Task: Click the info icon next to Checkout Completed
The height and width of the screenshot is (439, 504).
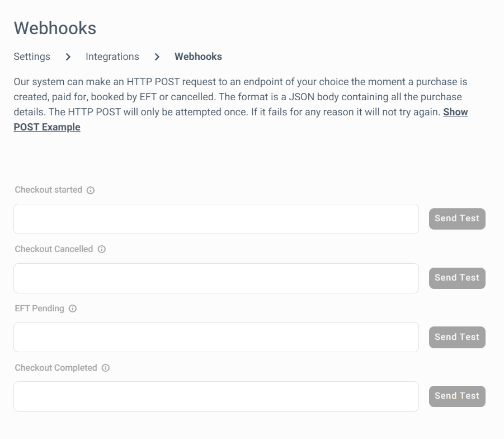Action: (x=106, y=367)
